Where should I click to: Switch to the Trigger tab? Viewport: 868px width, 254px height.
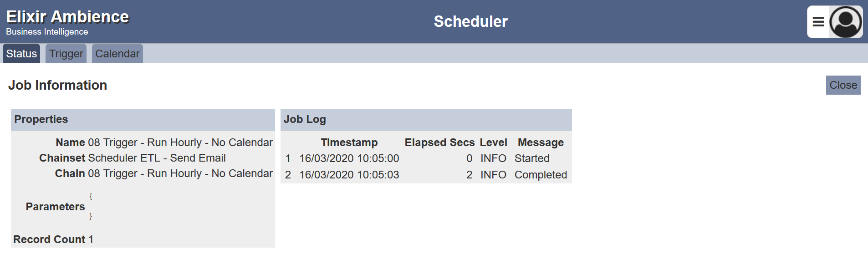tap(66, 54)
